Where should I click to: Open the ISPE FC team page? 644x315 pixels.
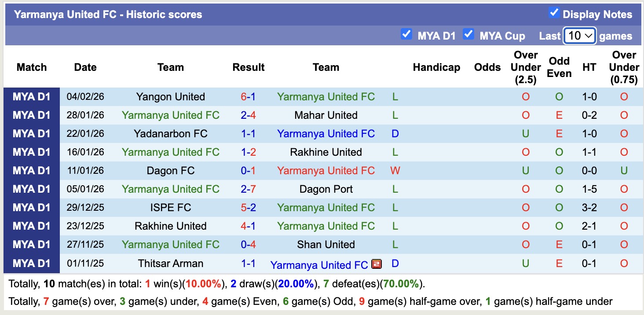click(171, 207)
